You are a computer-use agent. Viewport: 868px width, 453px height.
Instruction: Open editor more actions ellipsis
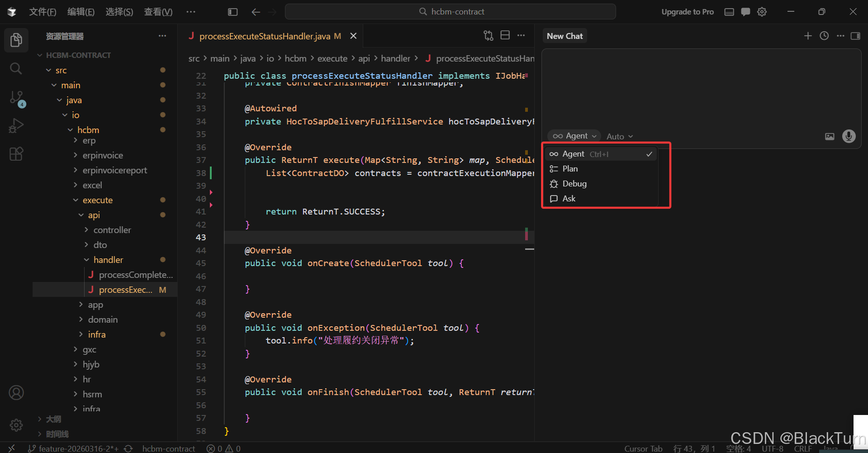pos(521,35)
